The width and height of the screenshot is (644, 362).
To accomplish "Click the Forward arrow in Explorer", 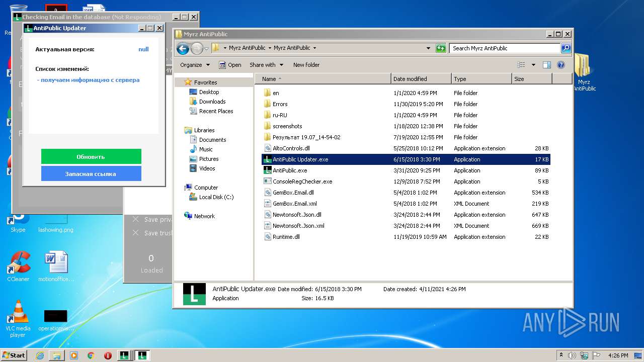I will [197, 48].
